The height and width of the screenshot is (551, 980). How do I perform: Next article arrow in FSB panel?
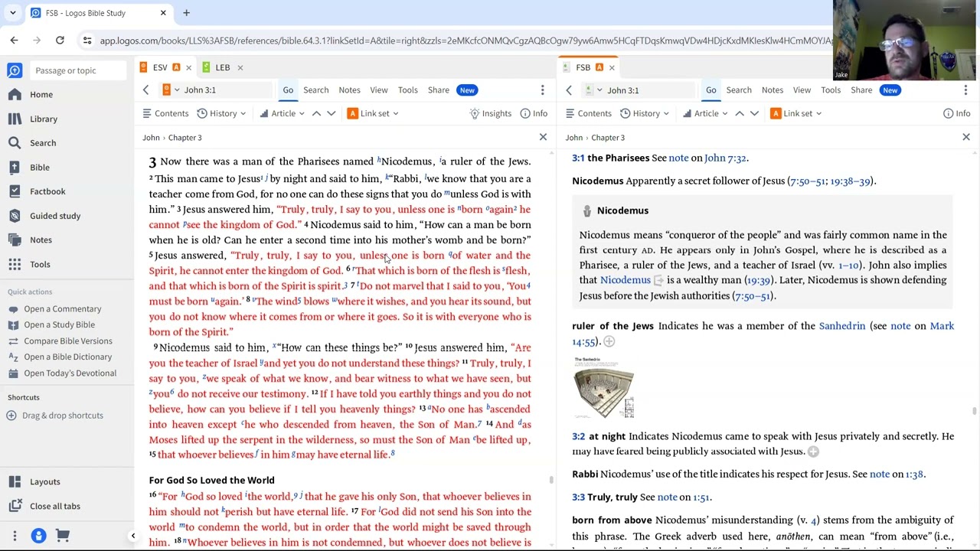coord(754,113)
